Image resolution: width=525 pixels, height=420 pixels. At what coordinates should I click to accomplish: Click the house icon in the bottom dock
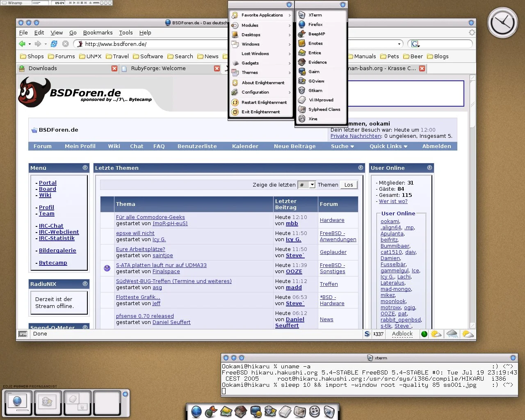point(241,411)
